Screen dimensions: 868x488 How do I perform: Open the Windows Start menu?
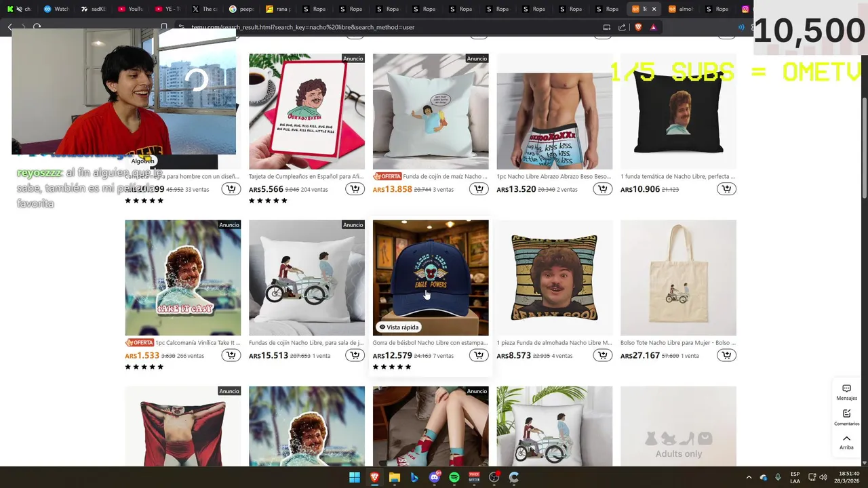[355, 477]
